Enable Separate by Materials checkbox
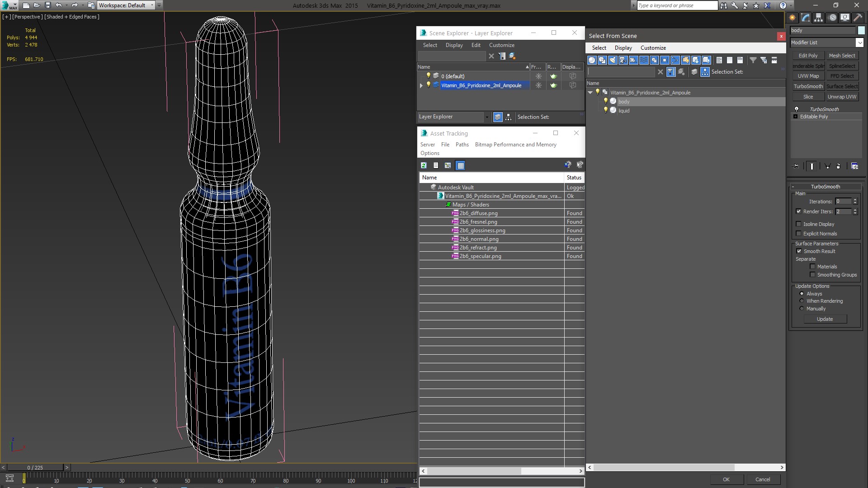The width and height of the screenshot is (868, 488). [x=812, y=267]
